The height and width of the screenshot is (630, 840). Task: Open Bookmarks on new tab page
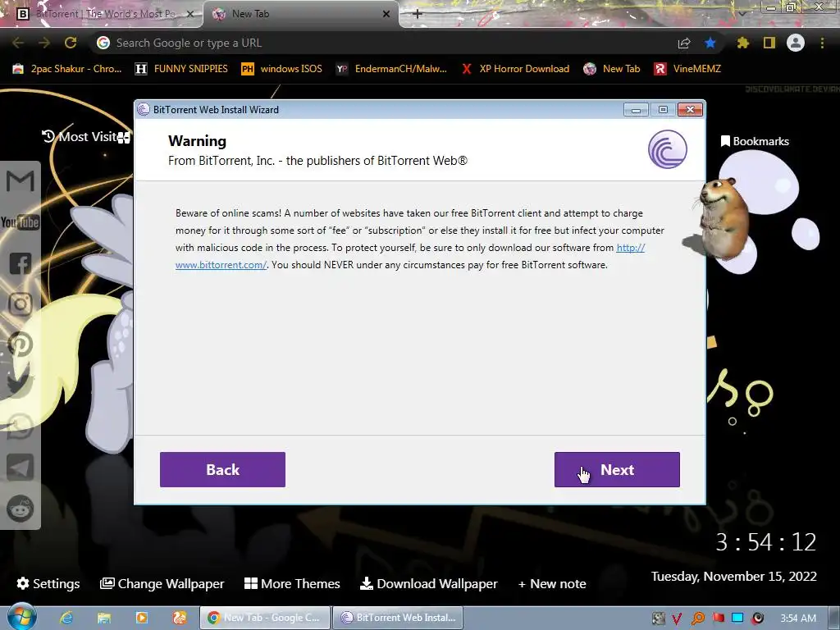click(755, 141)
